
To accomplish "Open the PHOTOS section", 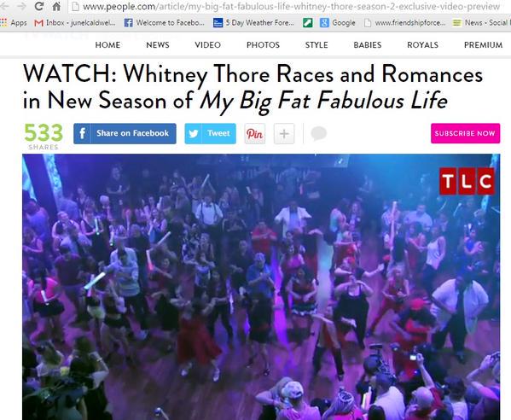I will click(x=263, y=45).
